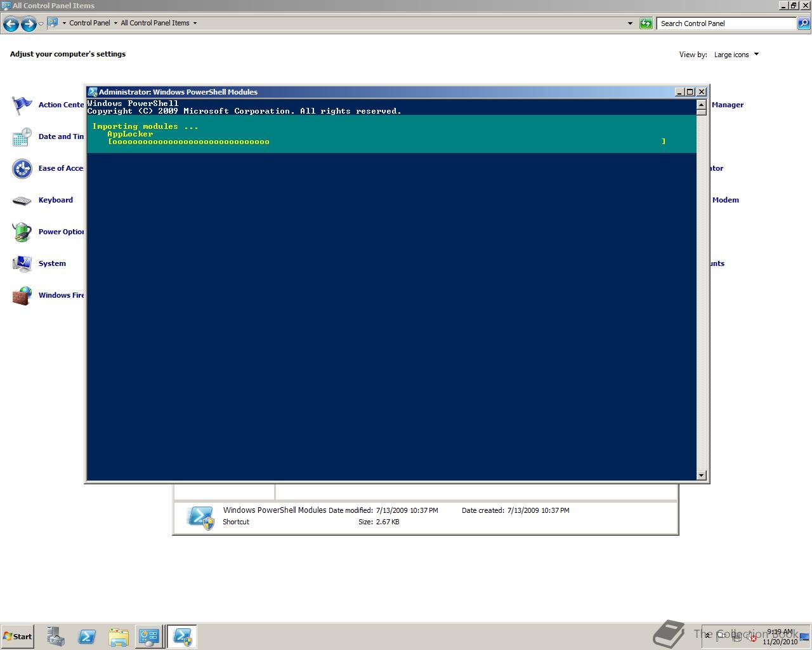Maximize the PowerShell Modules window

pyautogui.click(x=690, y=92)
